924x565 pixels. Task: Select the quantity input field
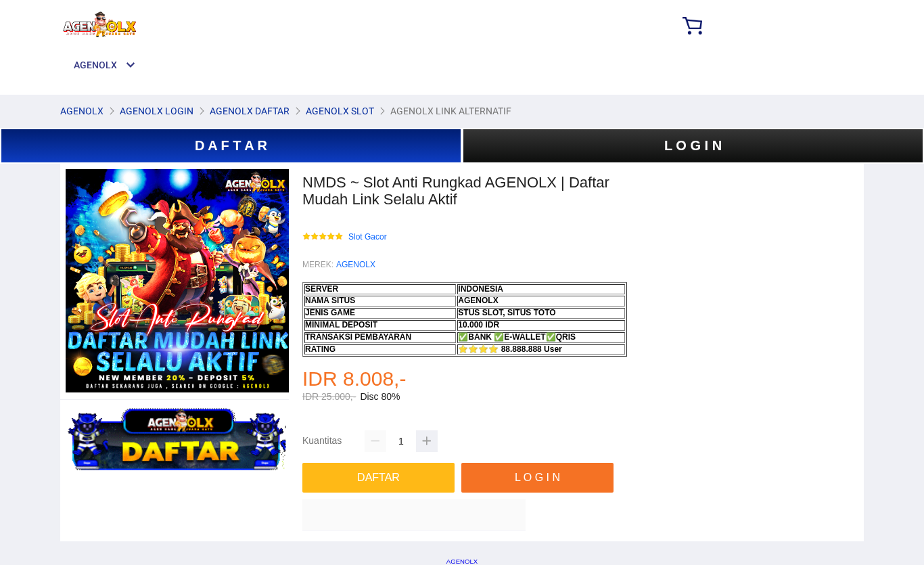[401, 441]
